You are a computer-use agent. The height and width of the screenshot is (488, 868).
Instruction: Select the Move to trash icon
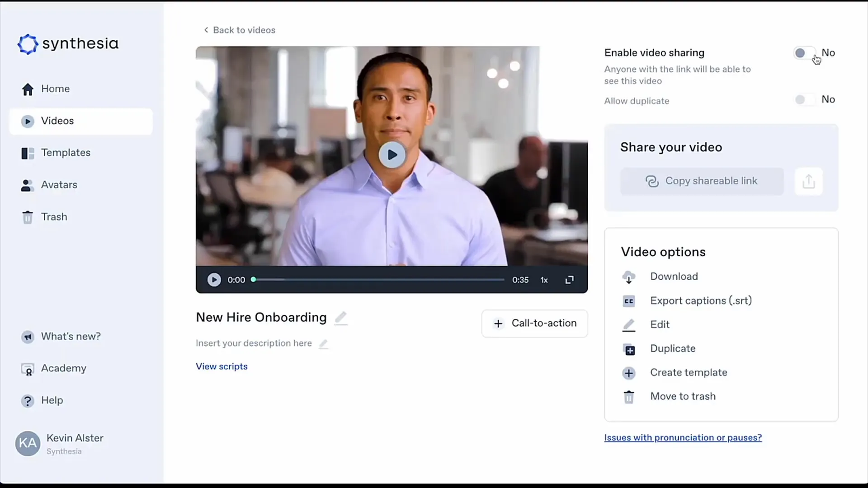coord(629,396)
